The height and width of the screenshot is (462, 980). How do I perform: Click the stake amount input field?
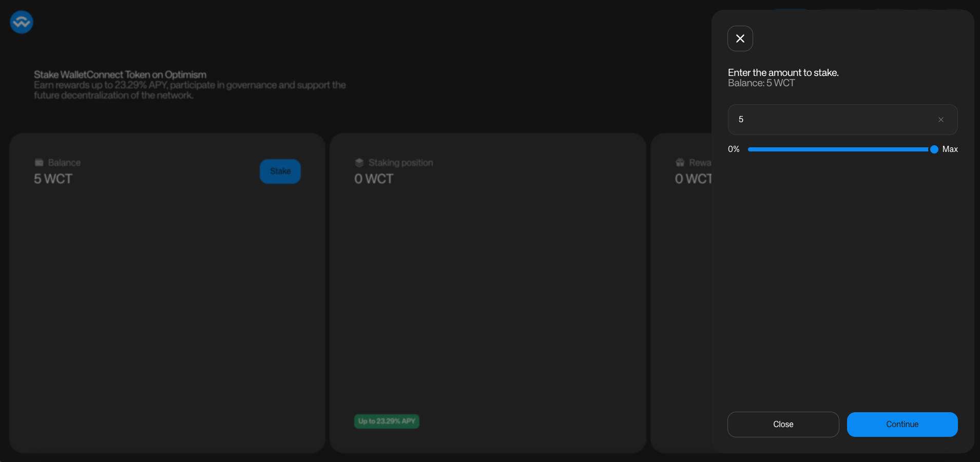tap(842, 120)
